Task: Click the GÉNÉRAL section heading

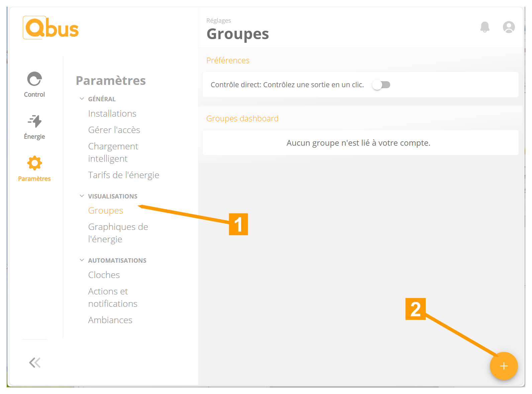Action: [102, 99]
